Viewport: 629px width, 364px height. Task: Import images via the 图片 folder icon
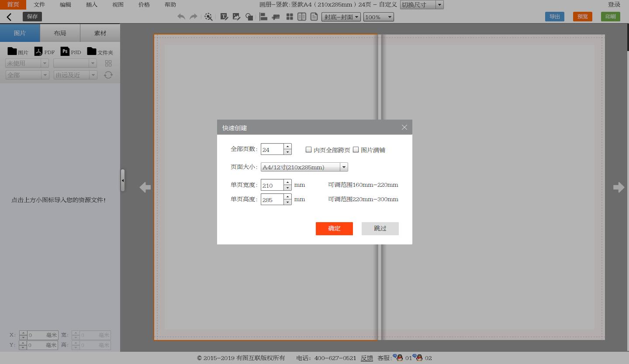(x=12, y=51)
